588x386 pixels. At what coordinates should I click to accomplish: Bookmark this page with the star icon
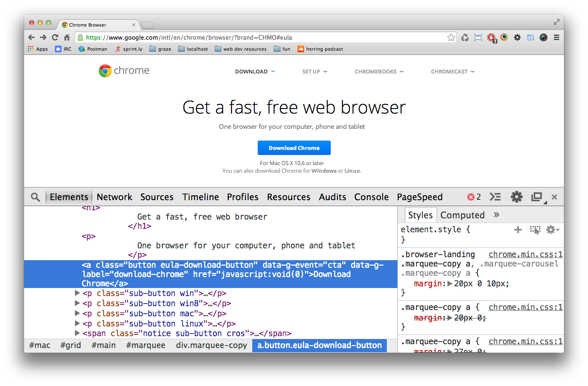(451, 38)
